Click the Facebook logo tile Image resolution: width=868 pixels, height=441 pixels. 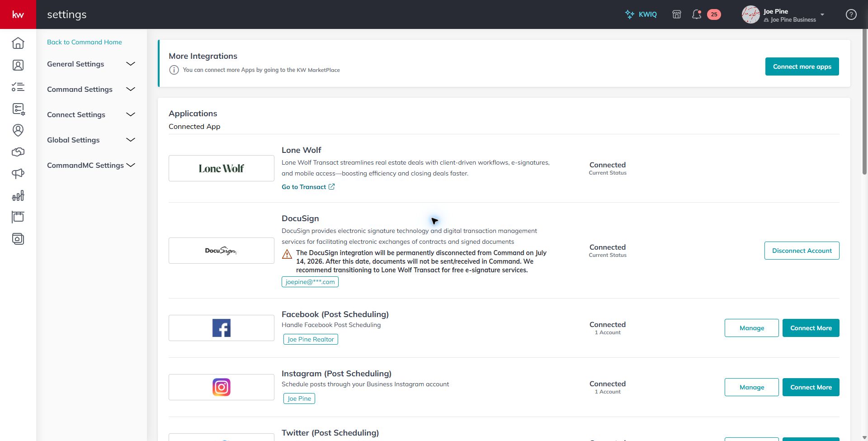(222, 328)
